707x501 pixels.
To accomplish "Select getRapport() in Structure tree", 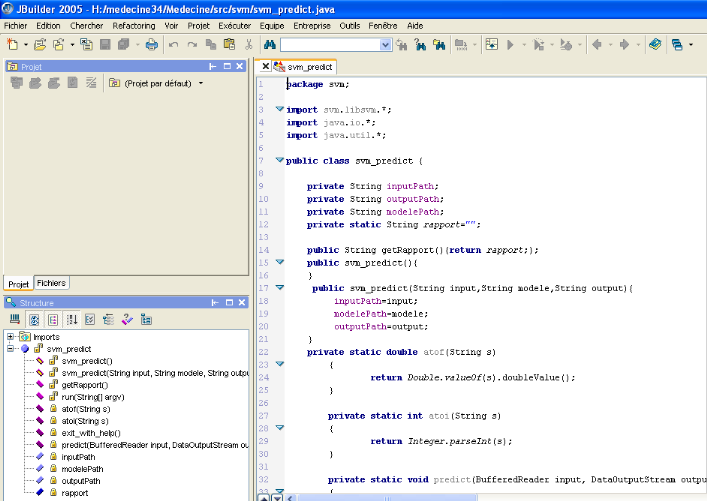I will pos(84,385).
